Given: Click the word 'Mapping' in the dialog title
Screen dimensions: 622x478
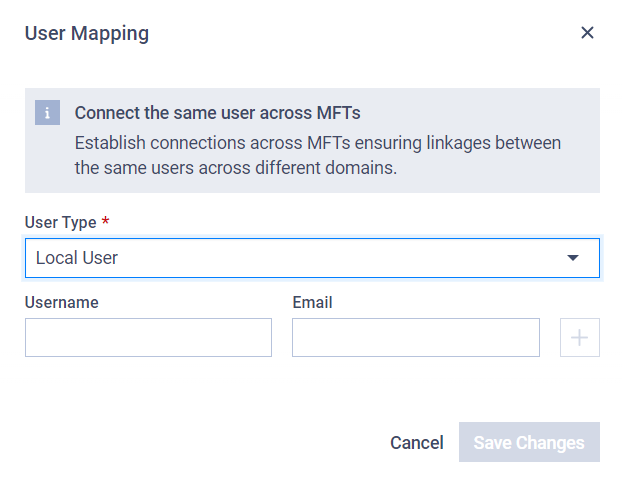Looking at the screenshot, I should tap(110, 34).
